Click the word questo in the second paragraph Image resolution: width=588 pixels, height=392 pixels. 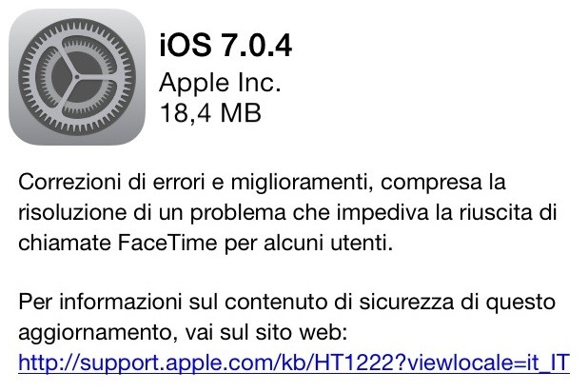tap(520, 304)
